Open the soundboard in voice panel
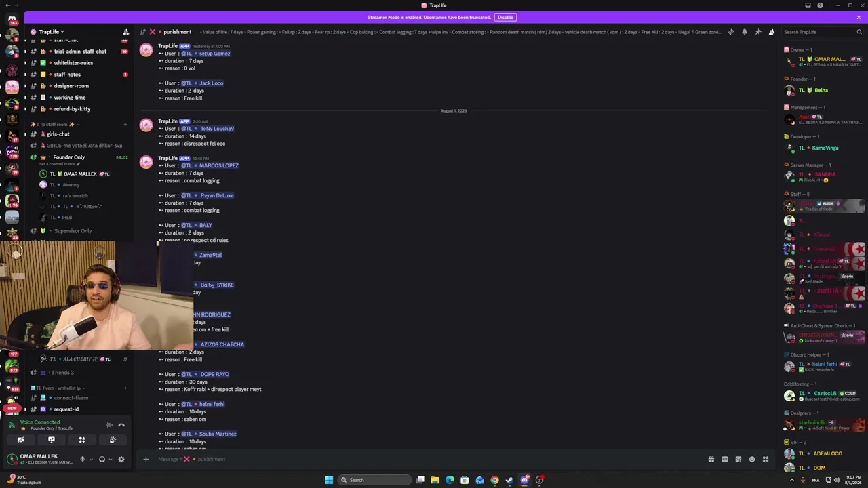Image resolution: width=868 pixels, height=488 pixels. tap(113, 440)
